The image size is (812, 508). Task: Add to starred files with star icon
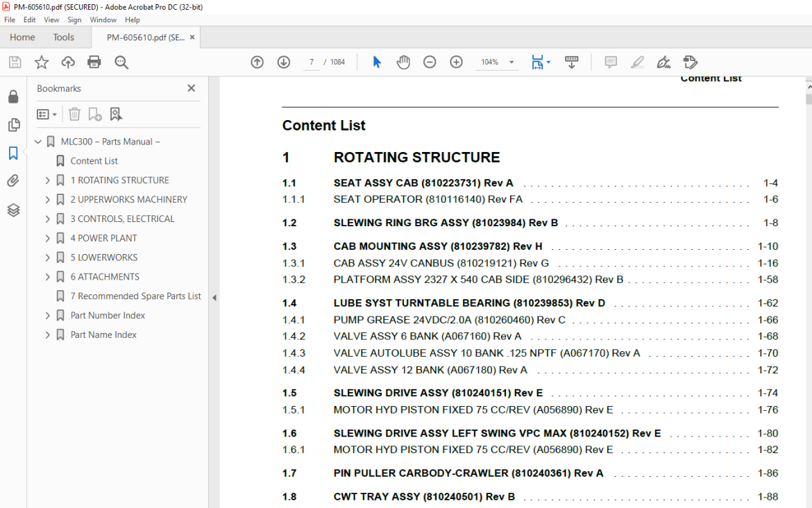(x=42, y=62)
